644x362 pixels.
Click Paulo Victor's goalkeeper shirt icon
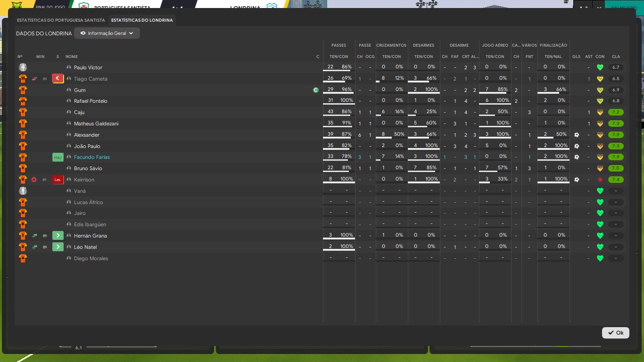[23, 67]
